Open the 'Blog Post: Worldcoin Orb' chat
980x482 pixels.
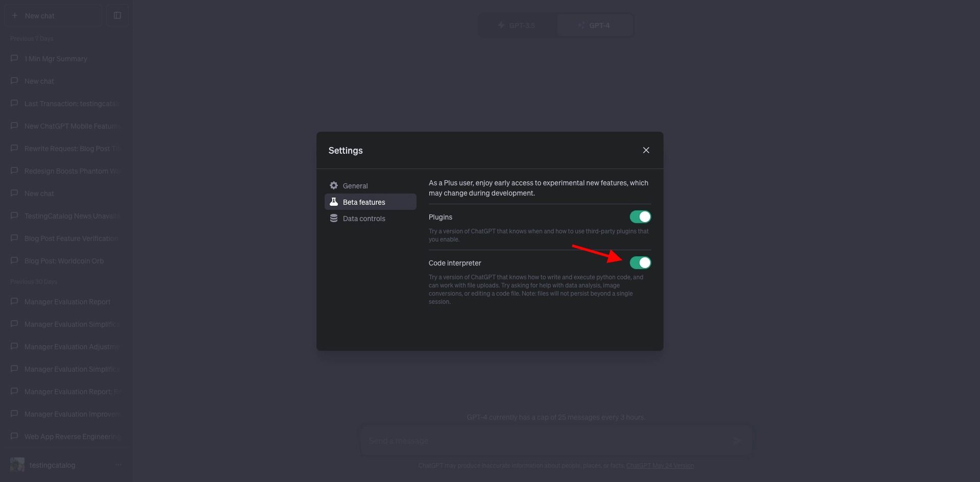coord(66,261)
